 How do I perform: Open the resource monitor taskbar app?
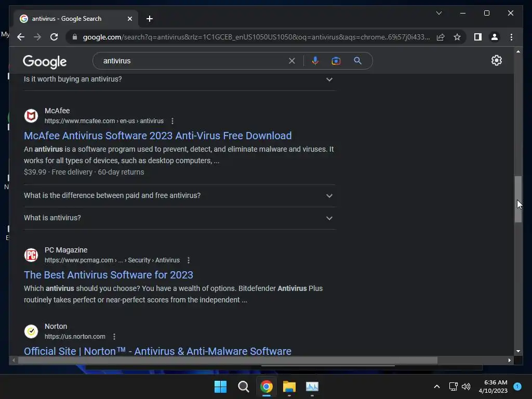click(x=312, y=387)
